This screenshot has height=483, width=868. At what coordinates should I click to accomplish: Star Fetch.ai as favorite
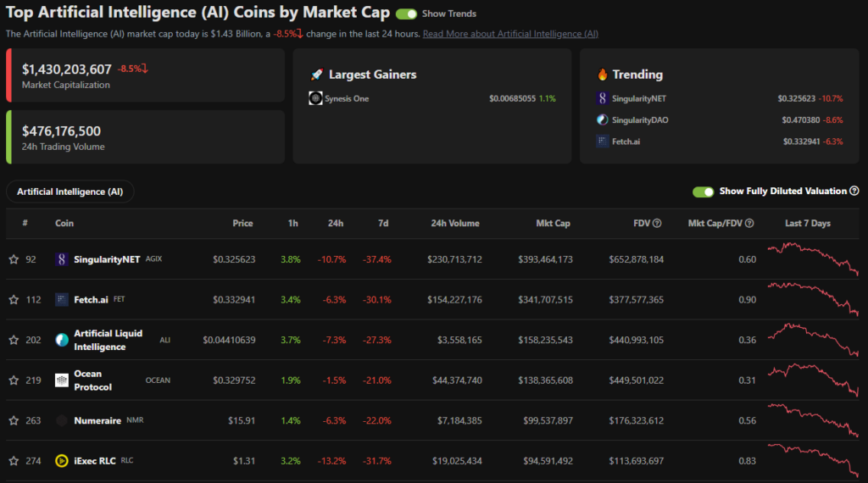click(14, 299)
